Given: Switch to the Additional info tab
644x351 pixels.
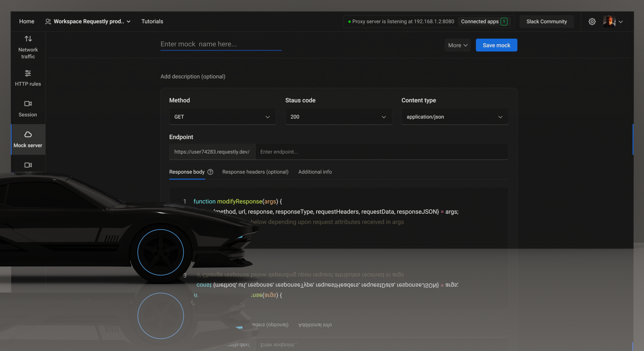Looking at the screenshot, I should tap(315, 172).
